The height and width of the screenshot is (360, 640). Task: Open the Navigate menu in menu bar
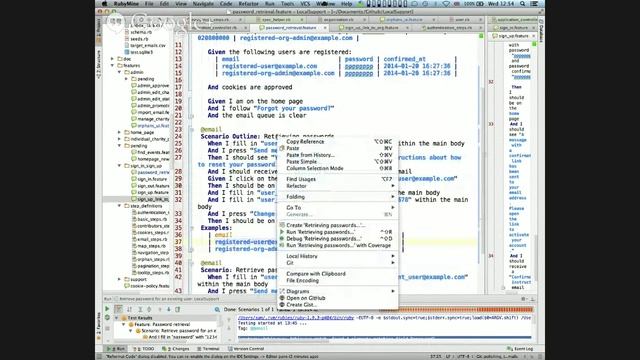tap(203, 4)
